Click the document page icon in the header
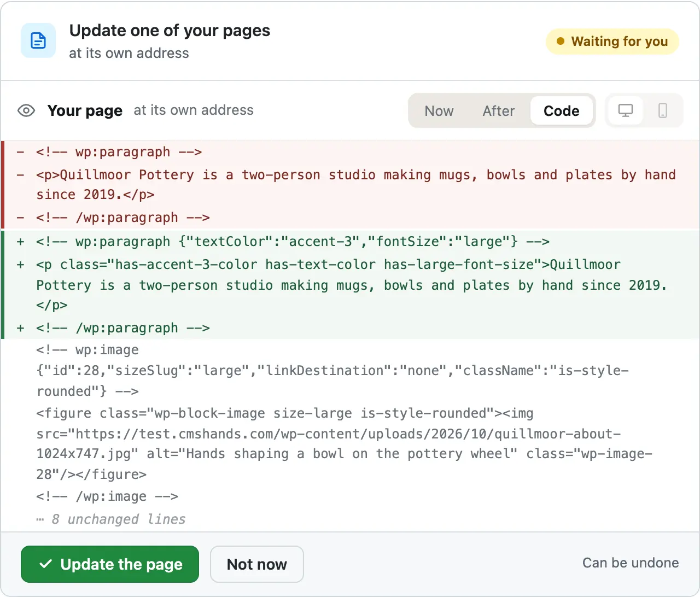Viewport: 700px width, 597px height. (38, 40)
